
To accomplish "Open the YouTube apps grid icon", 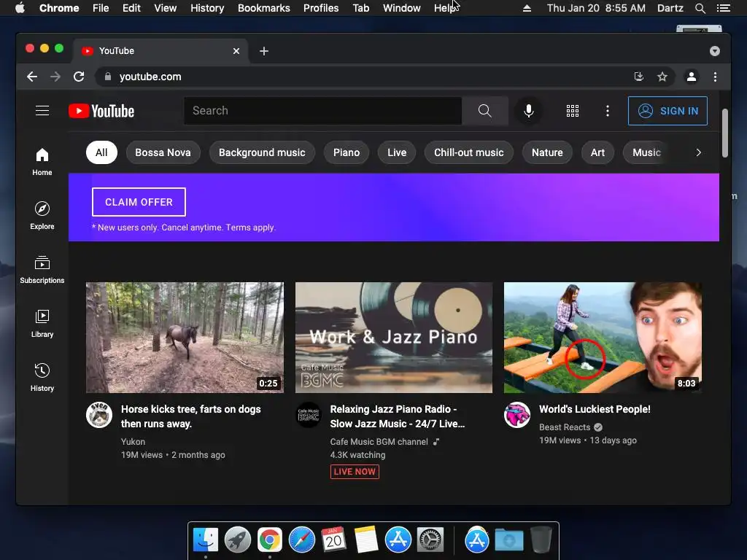I will pos(572,111).
